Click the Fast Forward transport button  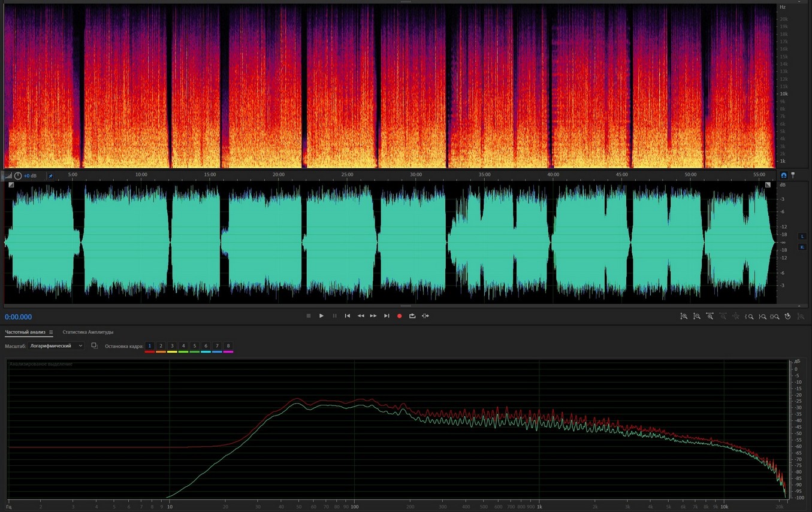tap(373, 316)
